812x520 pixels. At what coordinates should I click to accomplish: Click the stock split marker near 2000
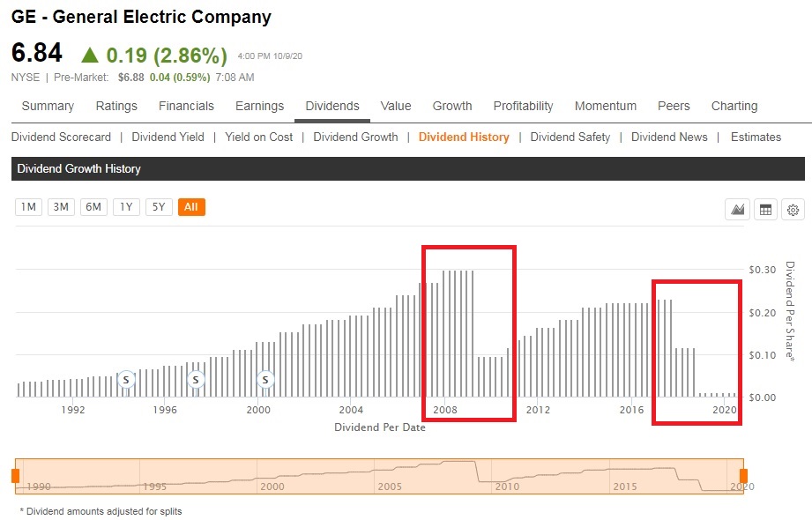pos(265,380)
